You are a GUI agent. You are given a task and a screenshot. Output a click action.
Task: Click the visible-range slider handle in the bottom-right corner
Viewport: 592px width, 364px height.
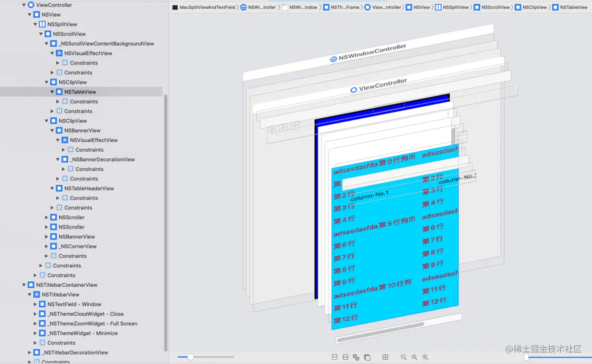point(527,357)
